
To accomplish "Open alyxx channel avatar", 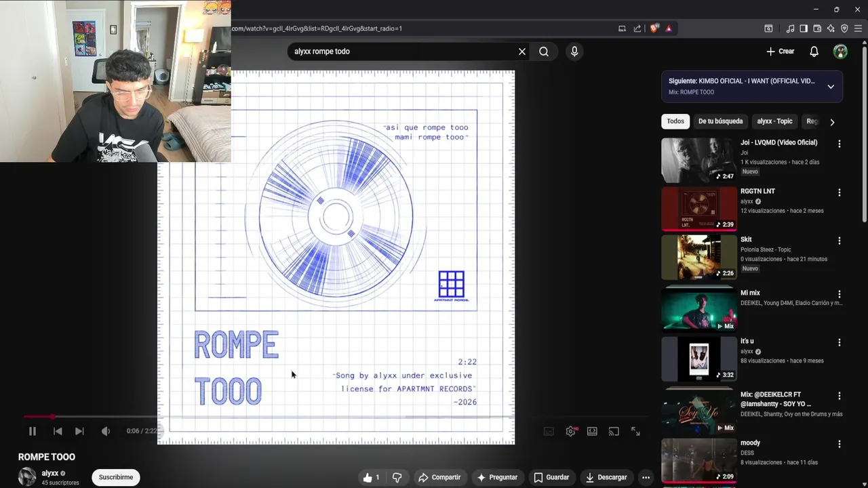I will pos(27,476).
